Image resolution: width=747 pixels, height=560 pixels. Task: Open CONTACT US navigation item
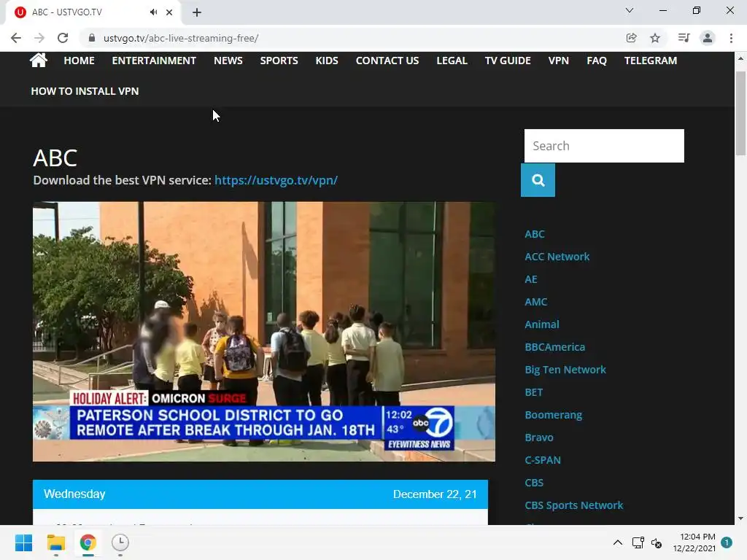(387, 61)
